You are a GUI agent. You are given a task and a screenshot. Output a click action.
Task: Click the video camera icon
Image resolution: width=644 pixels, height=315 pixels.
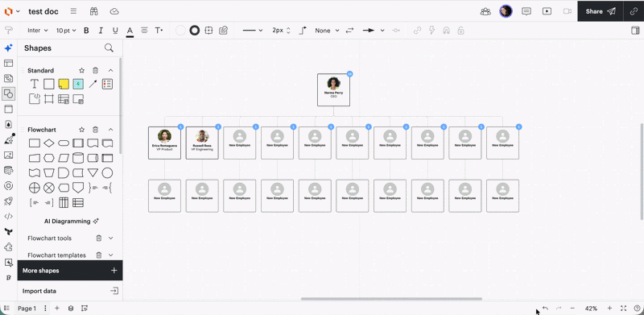568,11
